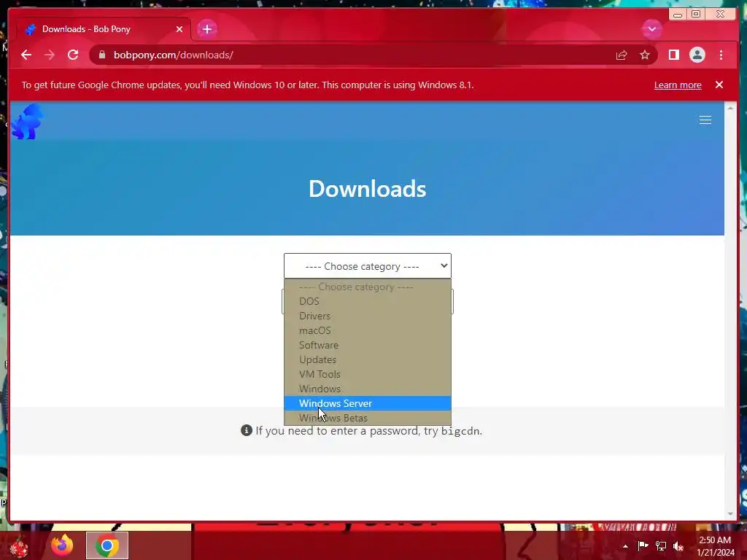
Task: Open a new tab with the plus button
Action: point(206,29)
